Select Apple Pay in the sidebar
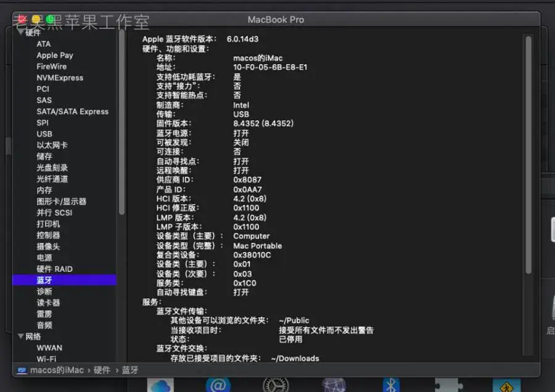Viewport: 555px width, 392px height. 55,55
